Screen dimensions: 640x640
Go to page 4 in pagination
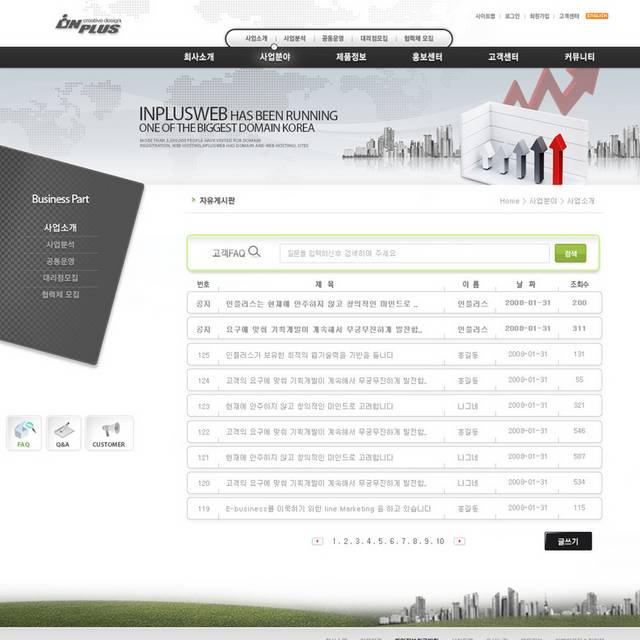[369, 541]
